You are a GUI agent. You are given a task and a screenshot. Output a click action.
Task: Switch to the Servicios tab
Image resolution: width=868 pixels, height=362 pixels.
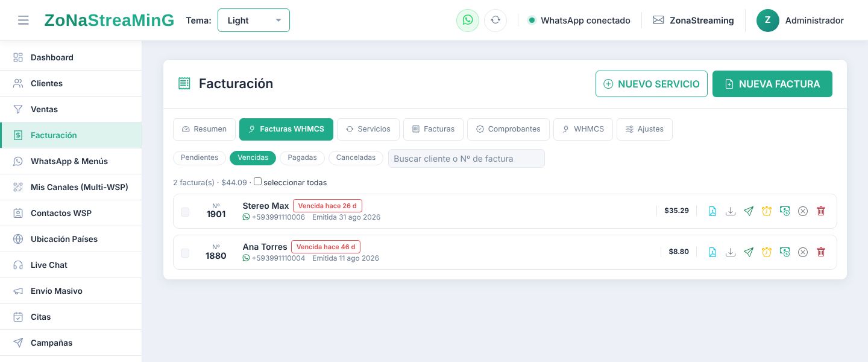pyautogui.click(x=368, y=129)
